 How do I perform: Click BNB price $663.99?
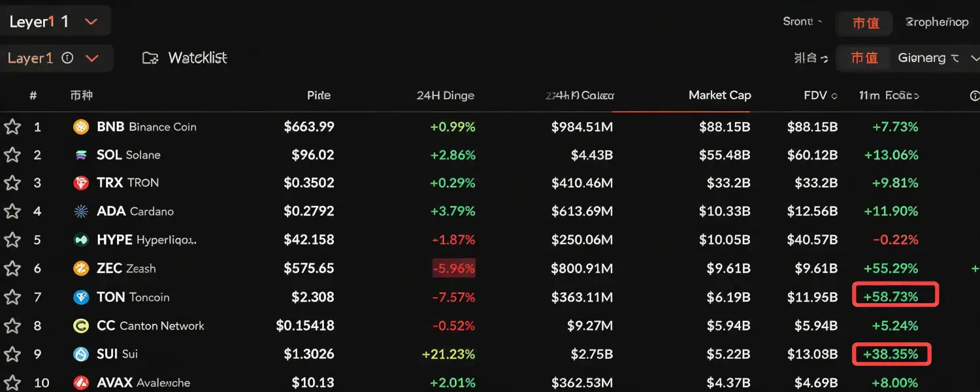[309, 127]
